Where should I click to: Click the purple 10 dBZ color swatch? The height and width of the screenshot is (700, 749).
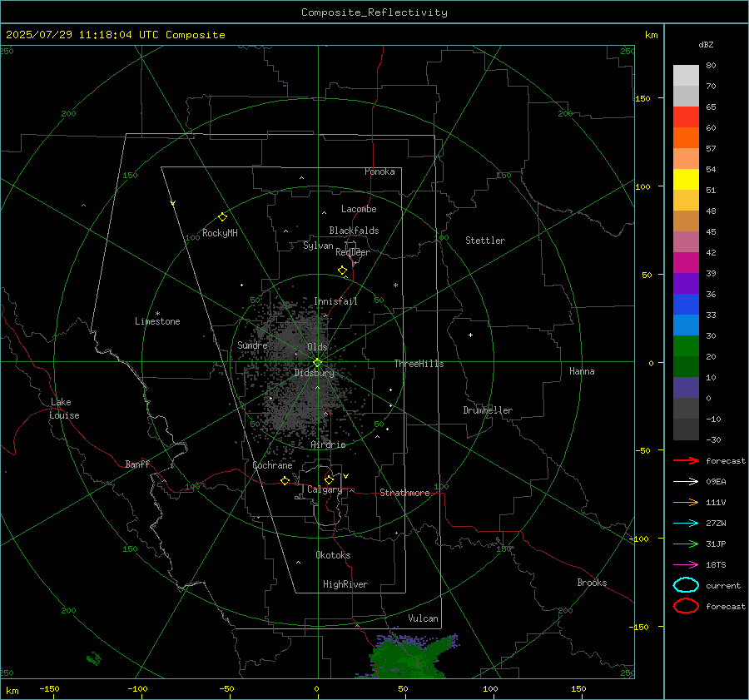[x=686, y=388]
